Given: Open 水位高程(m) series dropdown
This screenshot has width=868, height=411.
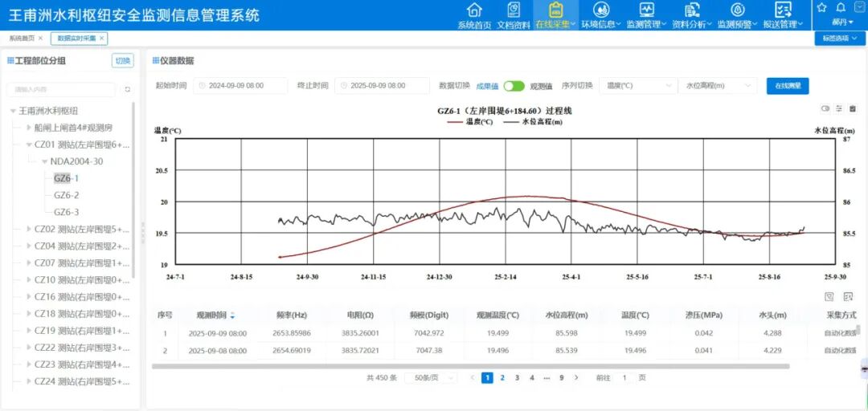Looking at the screenshot, I should tap(718, 86).
